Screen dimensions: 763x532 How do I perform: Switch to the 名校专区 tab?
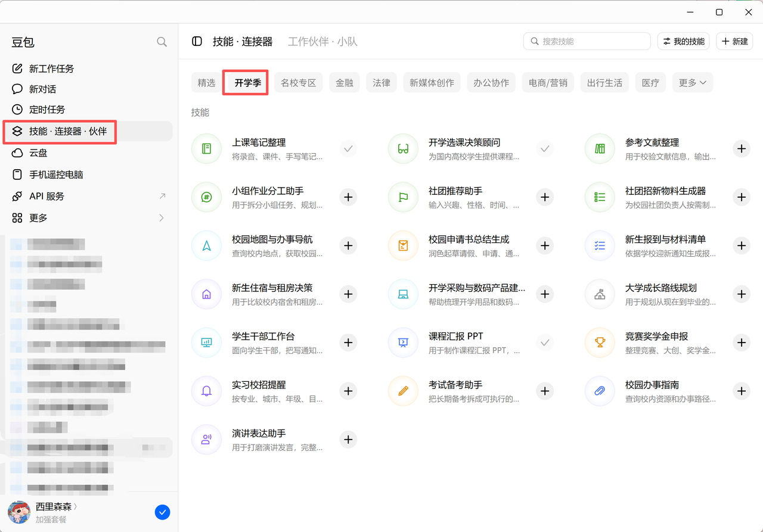pyautogui.click(x=299, y=83)
